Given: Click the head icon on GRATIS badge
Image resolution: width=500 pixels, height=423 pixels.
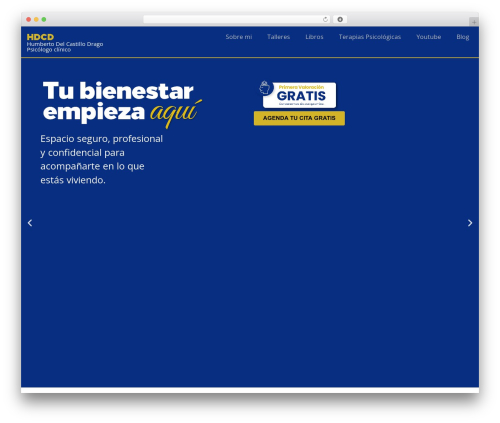Looking at the screenshot, I should tap(265, 88).
